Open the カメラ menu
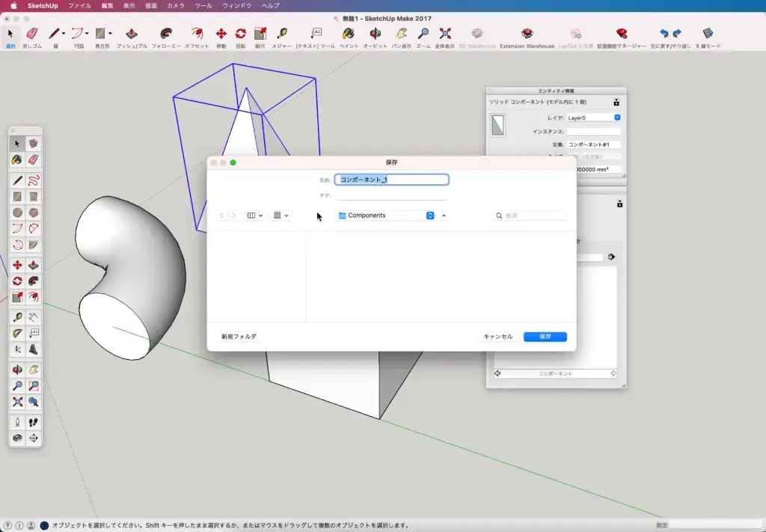The image size is (766, 532). coord(176,6)
